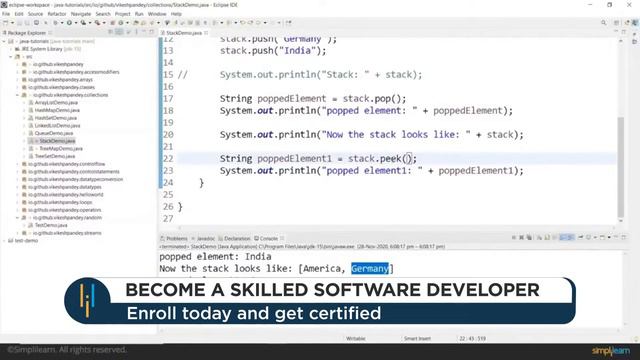Click Smart Insert in the status bar
This screenshot has width=640, height=360.
pos(417,338)
